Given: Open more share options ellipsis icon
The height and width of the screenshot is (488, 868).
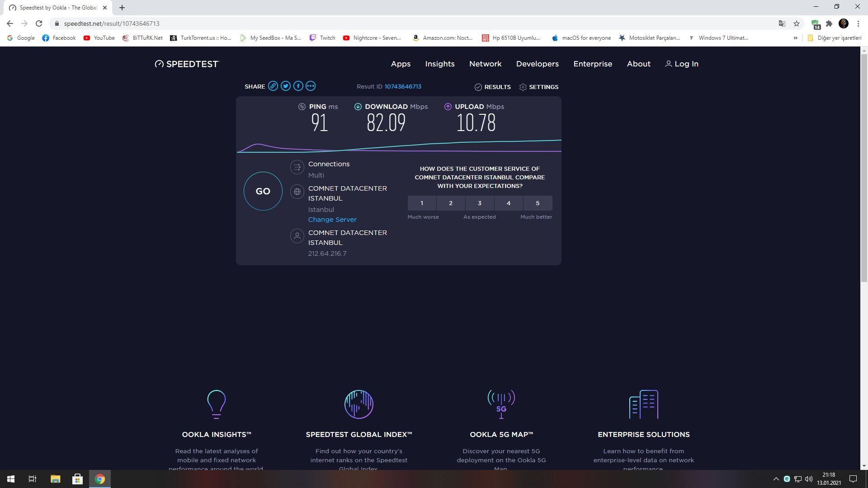Looking at the screenshot, I should (x=311, y=86).
